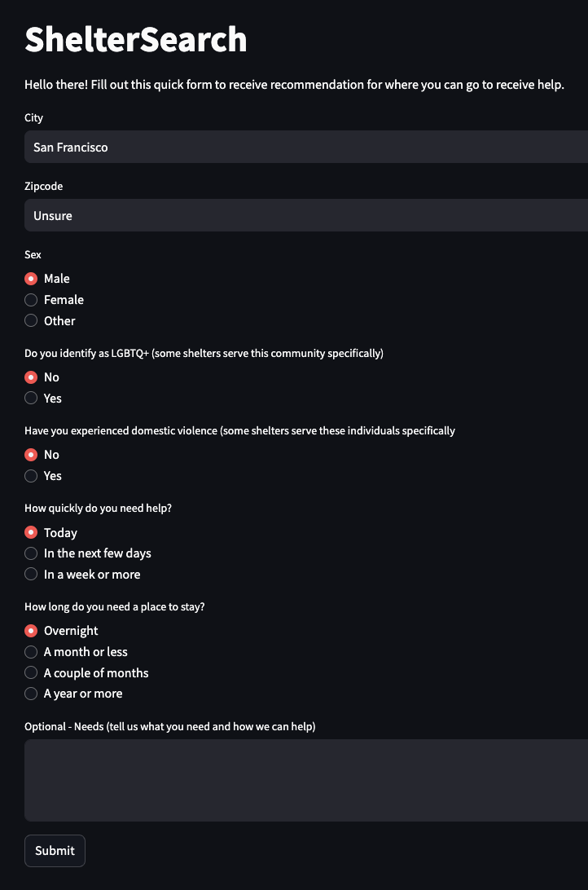Image resolution: width=588 pixels, height=890 pixels.
Task: Select Overnight stay length
Action: pyautogui.click(x=32, y=631)
